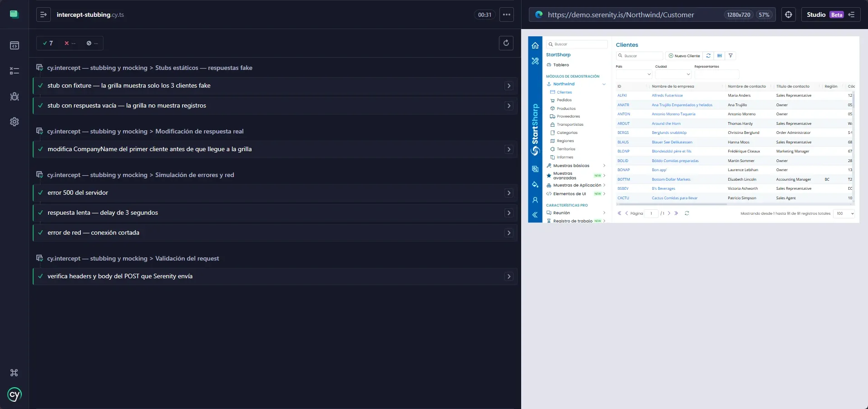Image resolution: width=868 pixels, height=409 pixels.
Task: Click the language translate icon in blue sidebar
Action: 535,169
